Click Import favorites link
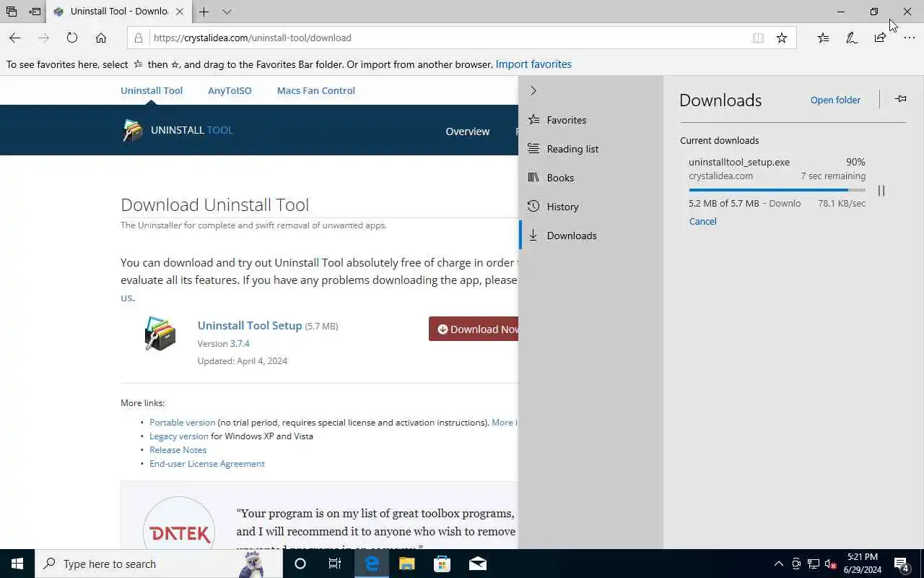The width and height of the screenshot is (924, 578). click(533, 64)
